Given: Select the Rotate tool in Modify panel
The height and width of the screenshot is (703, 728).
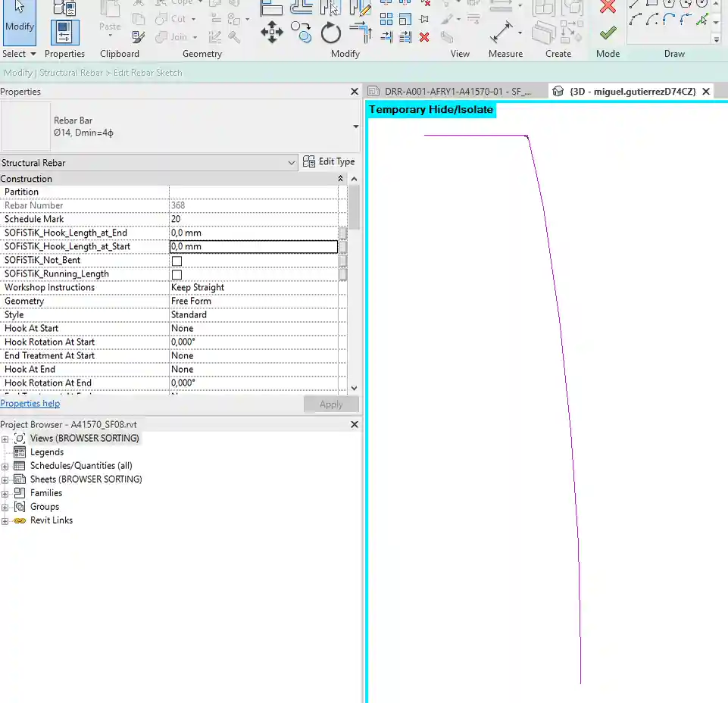Looking at the screenshot, I should point(331,33).
